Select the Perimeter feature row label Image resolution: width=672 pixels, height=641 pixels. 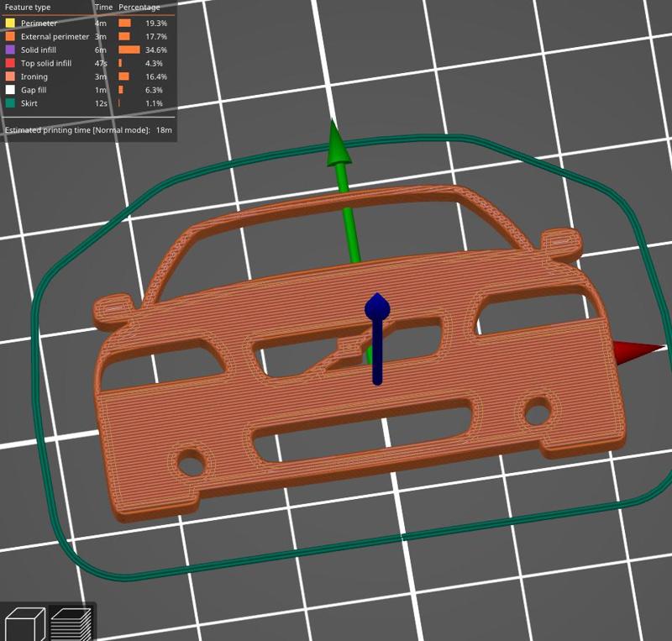39,24
